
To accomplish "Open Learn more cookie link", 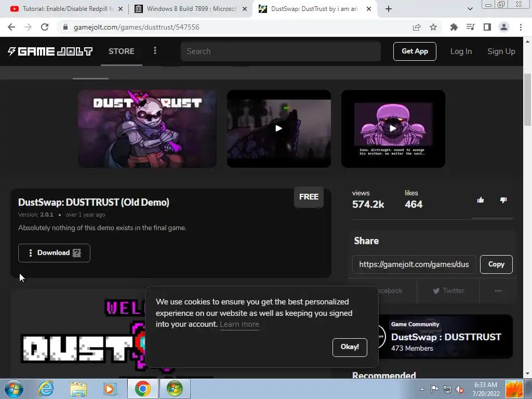I will 239,324.
